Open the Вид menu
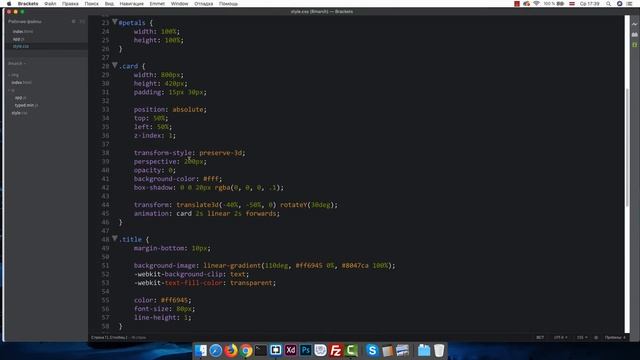The image size is (640, 360). click(109, 4)
